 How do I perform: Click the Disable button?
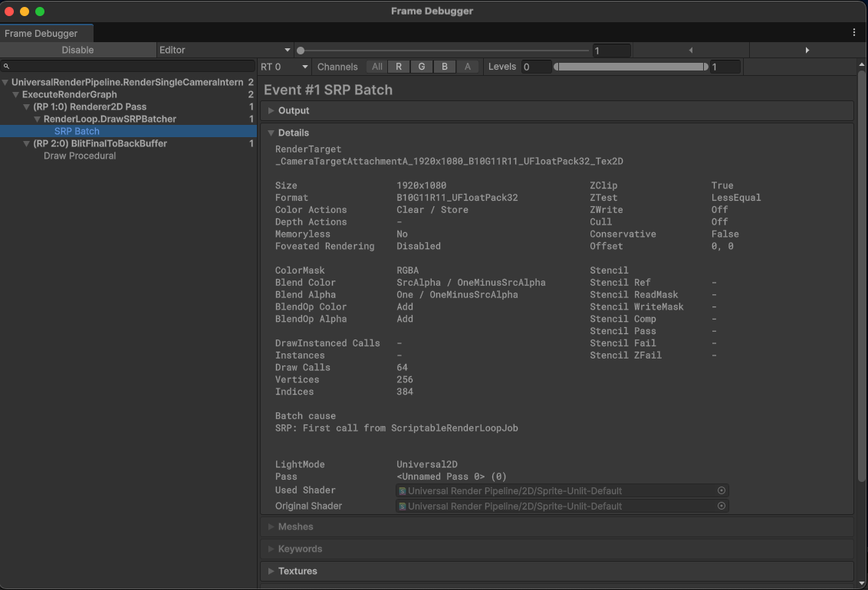click(x=77, y=49)
